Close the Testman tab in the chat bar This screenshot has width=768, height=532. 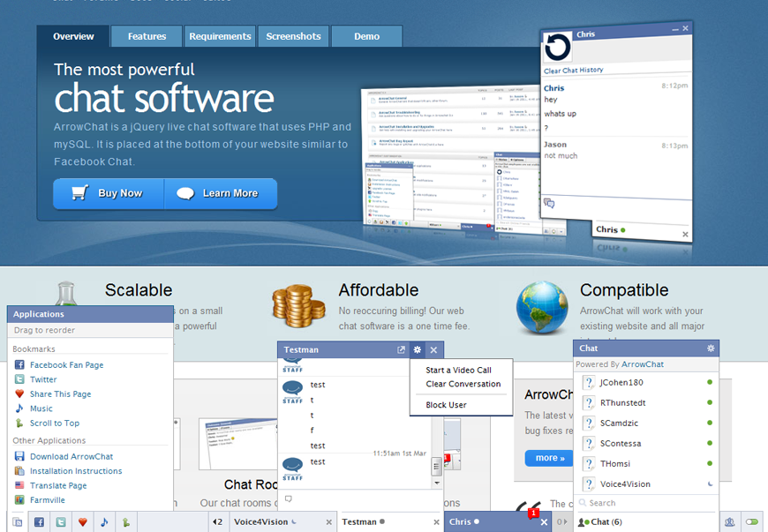436,522
